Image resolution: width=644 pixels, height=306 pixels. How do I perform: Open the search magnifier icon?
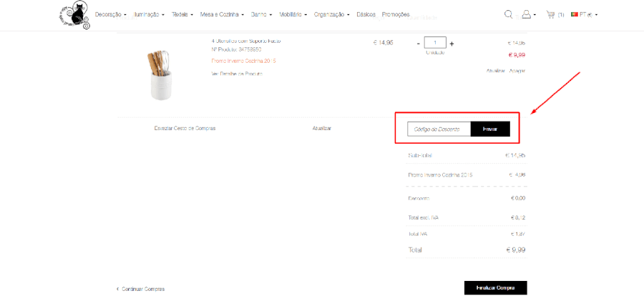coord(508,14)
